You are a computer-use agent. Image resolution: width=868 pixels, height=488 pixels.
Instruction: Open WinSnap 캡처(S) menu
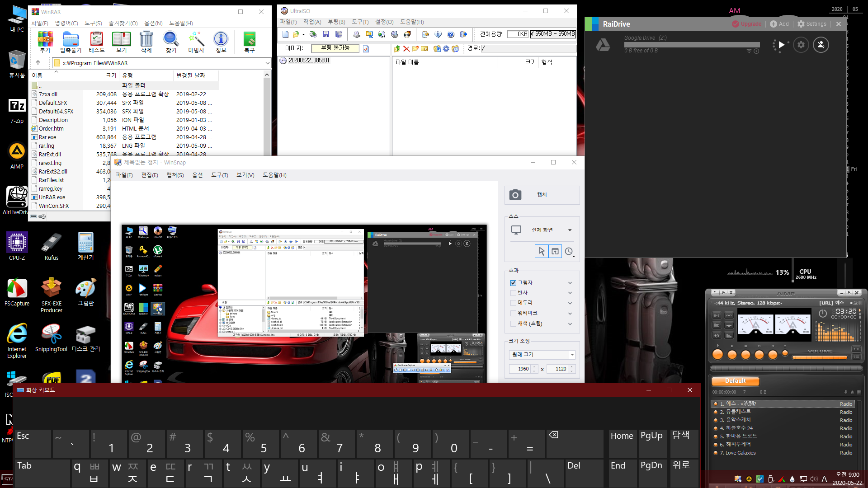(x=175, y=175)
